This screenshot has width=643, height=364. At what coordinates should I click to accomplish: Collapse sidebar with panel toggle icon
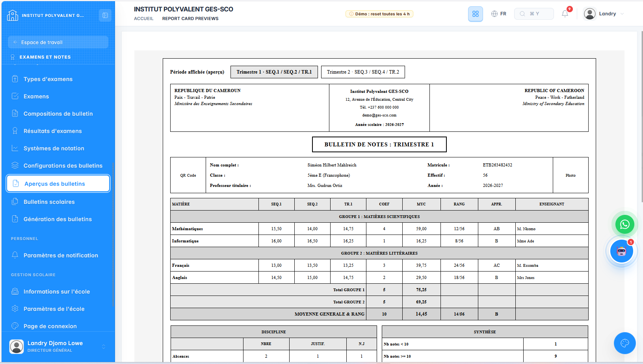(105, 15)
